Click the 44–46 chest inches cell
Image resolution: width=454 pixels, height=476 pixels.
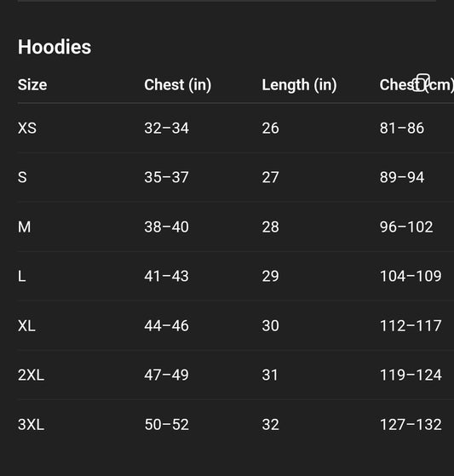pyautogui.click(x=166, y=326)
